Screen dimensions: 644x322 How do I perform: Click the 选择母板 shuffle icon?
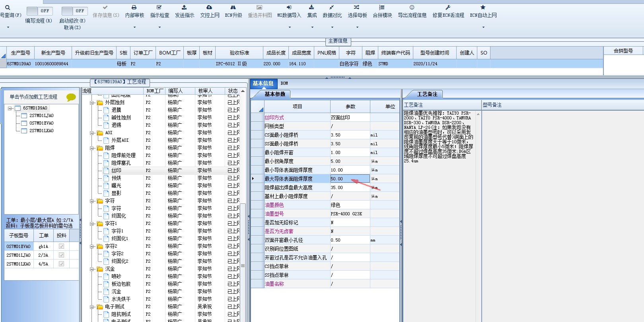point(357,8)
